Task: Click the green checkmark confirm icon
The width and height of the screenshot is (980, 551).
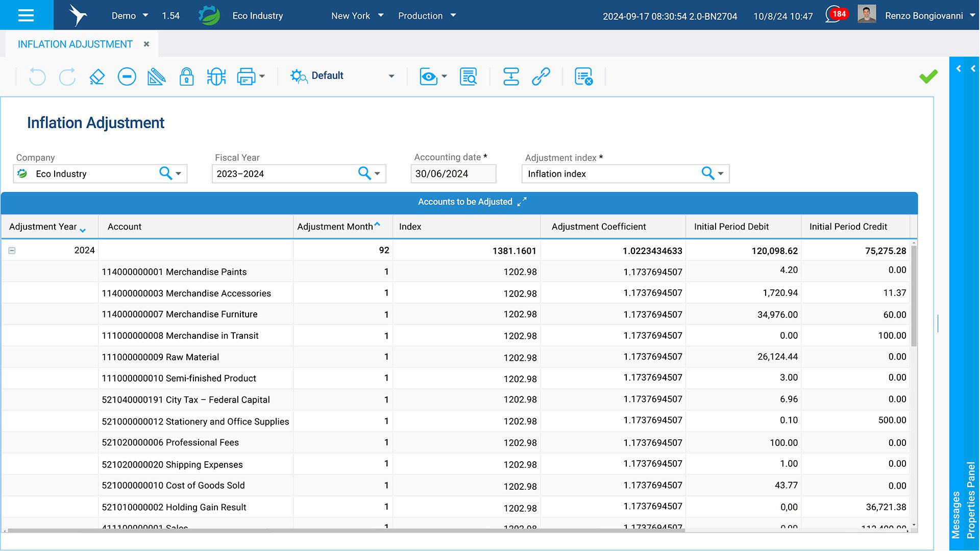Action: click(928, 77)
